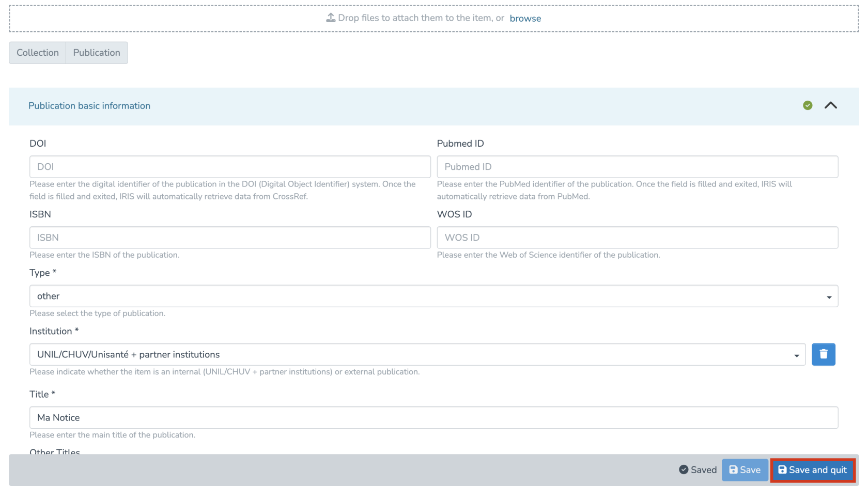This screenshot has width=868, height=486.
Task: Click the upload icon in the drop zone
Action: coord(331,18)
